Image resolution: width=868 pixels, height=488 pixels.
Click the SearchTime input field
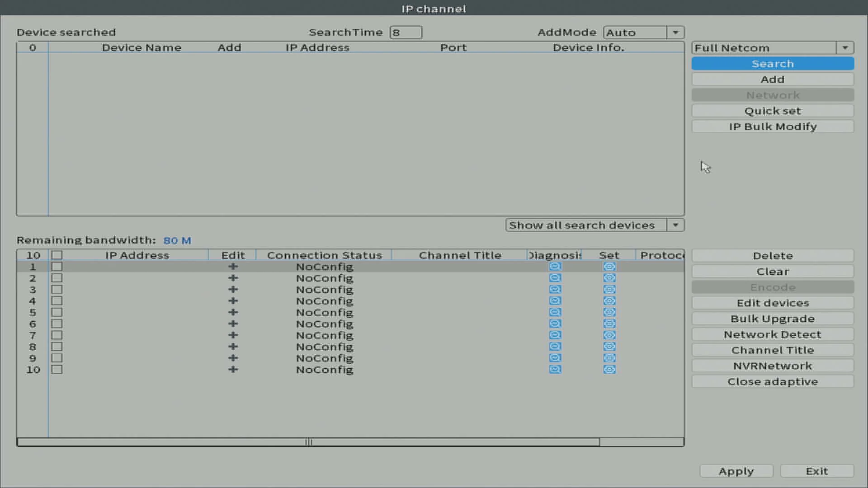coord(406,32)
